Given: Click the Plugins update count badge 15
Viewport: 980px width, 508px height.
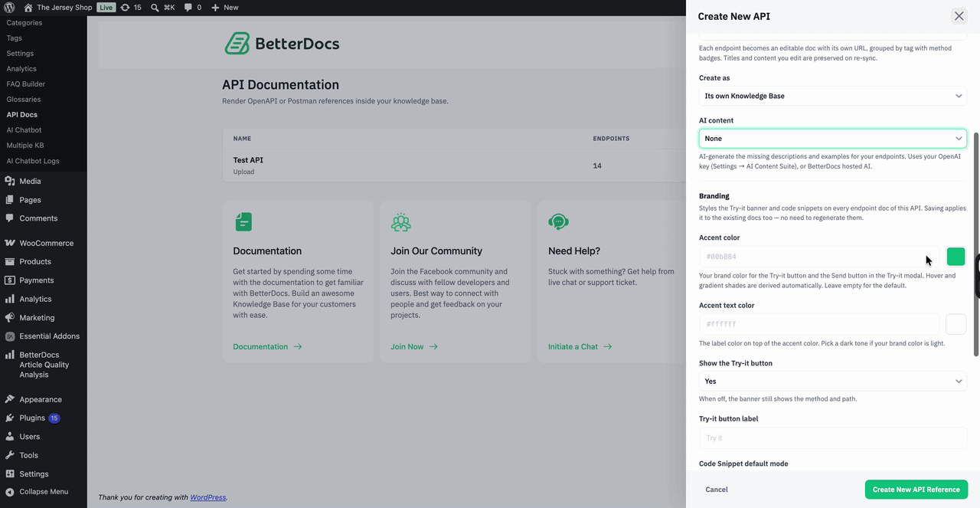Looking at the screenshot, I should (54, 418).
